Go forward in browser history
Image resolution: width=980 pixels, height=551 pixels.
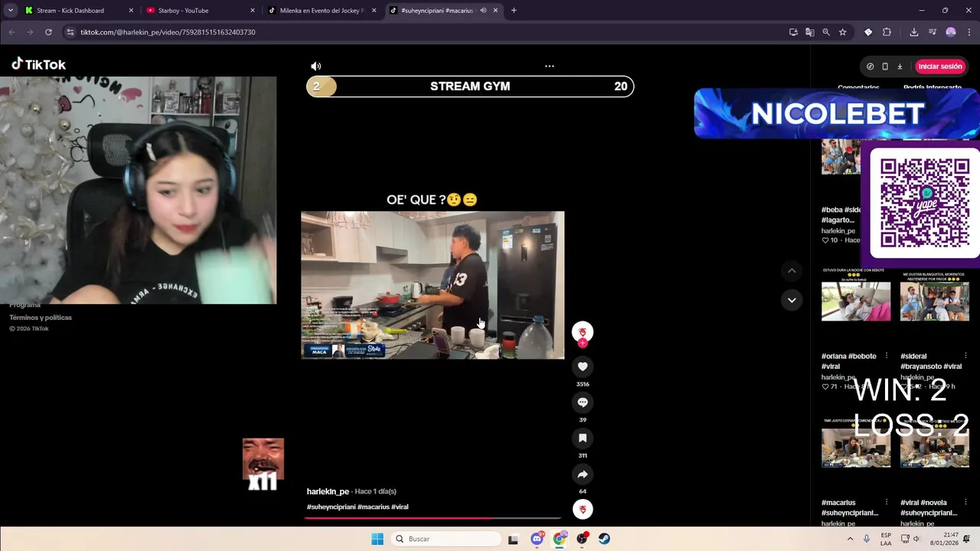30,32
